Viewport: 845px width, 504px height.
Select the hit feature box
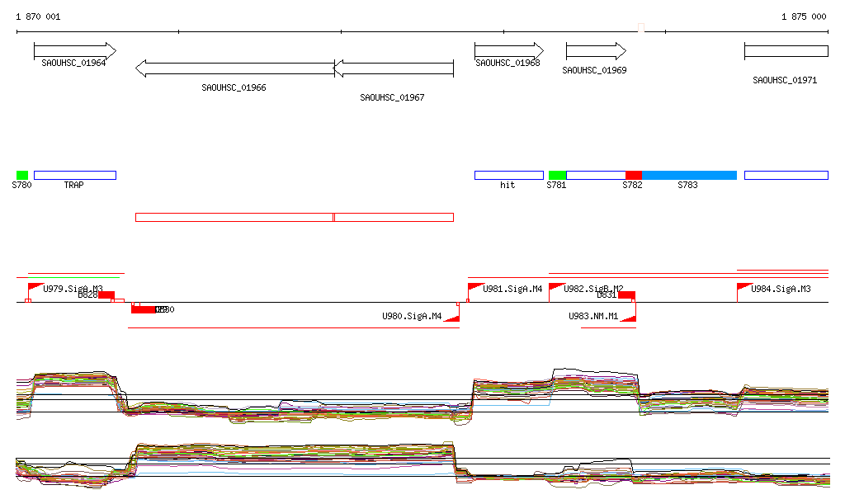(508, 175)
